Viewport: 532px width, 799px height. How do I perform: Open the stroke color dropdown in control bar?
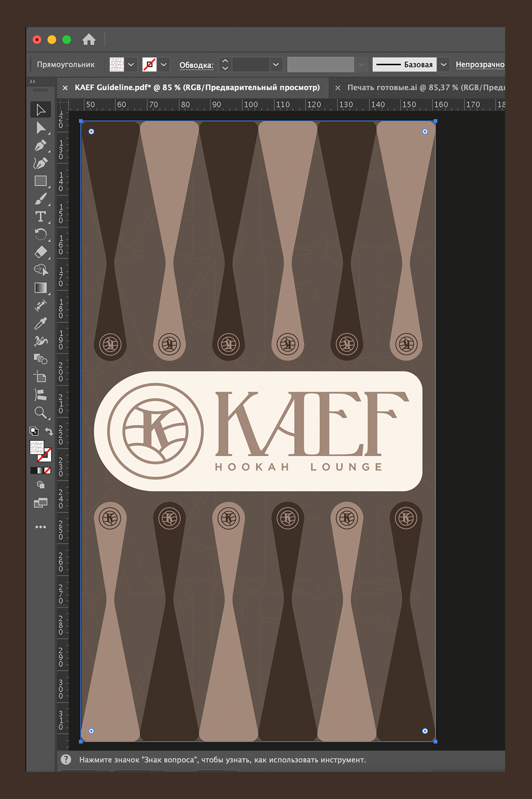click(163, 65)
